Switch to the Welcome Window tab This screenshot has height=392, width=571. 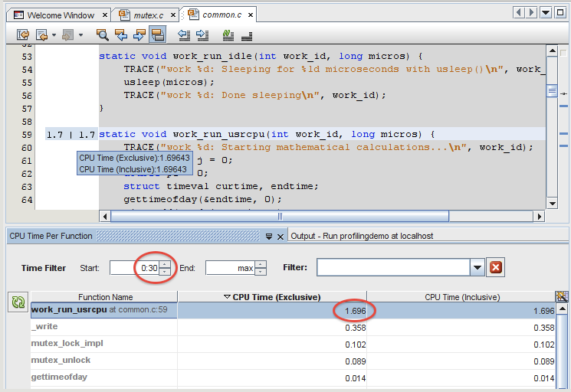coord(60,15)
